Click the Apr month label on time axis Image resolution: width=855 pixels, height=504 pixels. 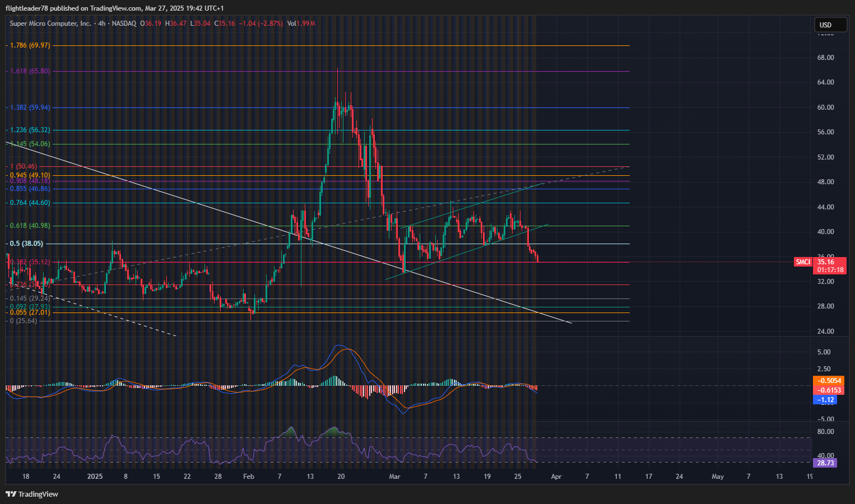pyautogui.click(x=556, y=477)
